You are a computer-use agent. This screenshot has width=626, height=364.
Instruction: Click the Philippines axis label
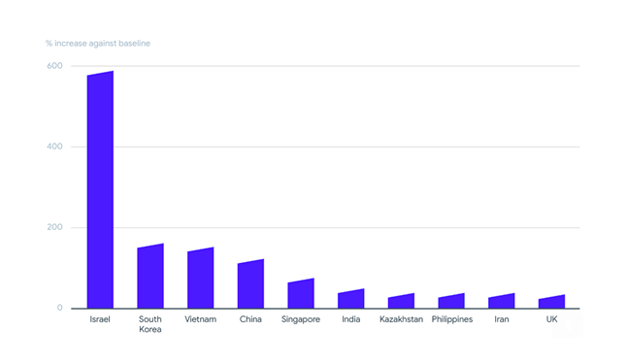pyautogui.click(x=452, y=319)
